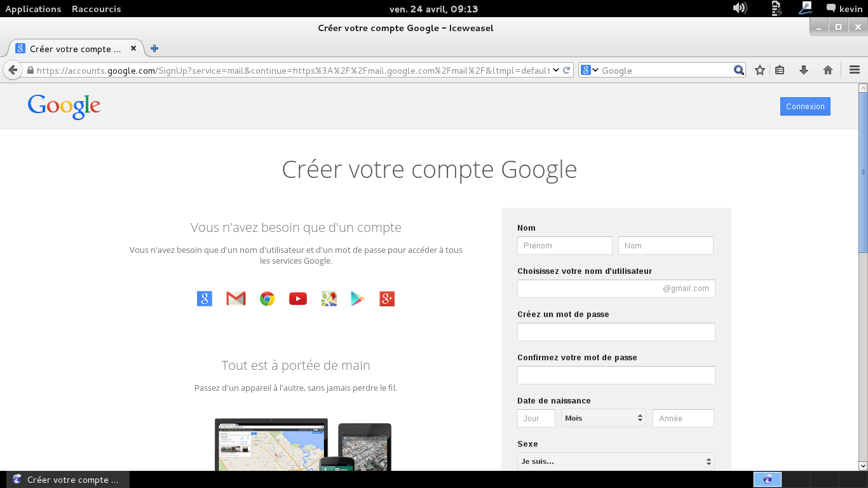The image size is (868, 488).
Task: Open the date and time clock menu
Action: (433, 9)
